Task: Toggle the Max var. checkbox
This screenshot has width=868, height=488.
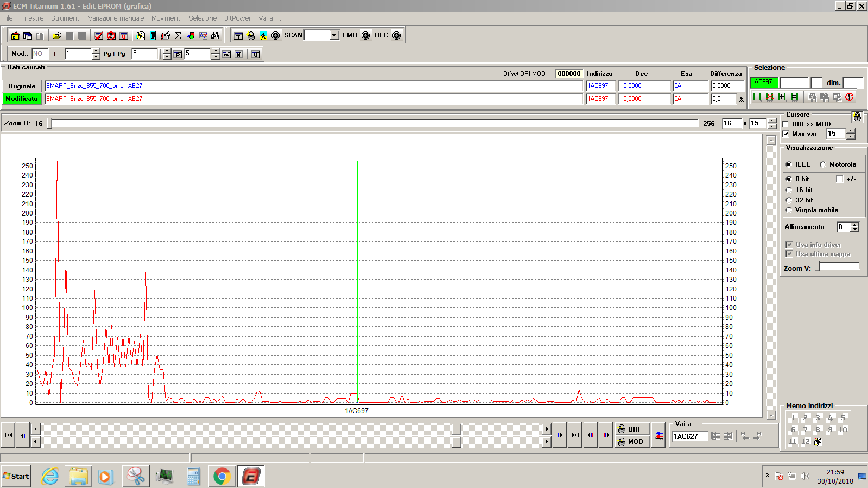Action: [x=785, y=134]
